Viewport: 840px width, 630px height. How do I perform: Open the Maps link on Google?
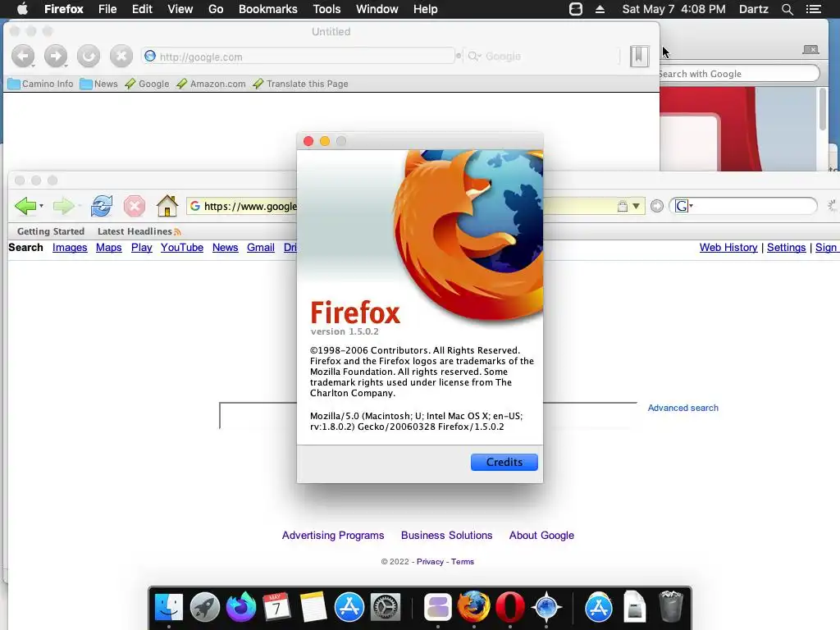point(109,248)
